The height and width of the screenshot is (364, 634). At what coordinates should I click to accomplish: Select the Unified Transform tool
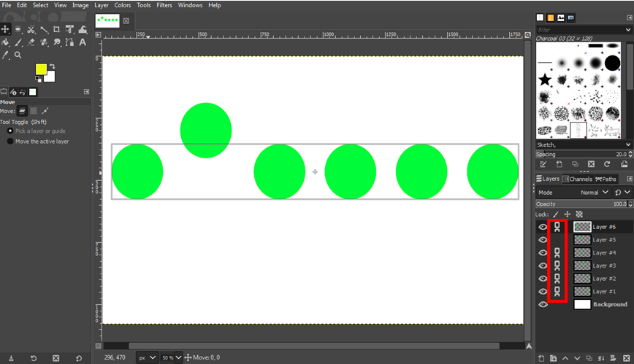point(69,29)
